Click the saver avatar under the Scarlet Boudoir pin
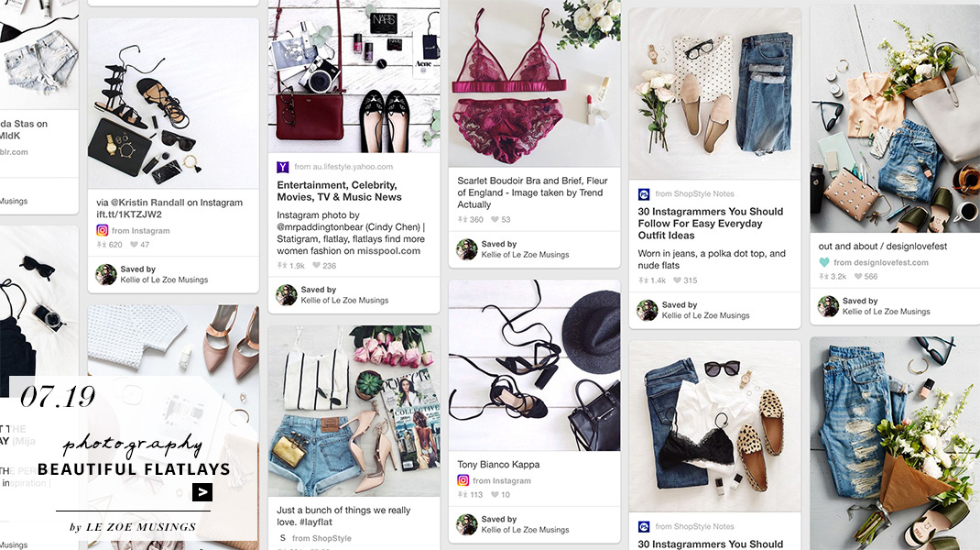The height and width of the screenshot is (550, 980). [x=467, y=249]
